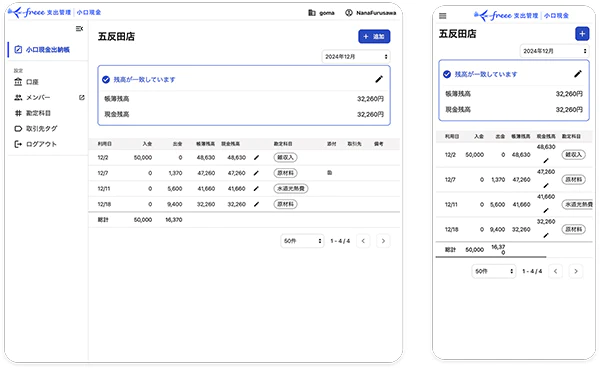Go to previous page in mobile pagination
This screenshot has width=600, height=369.
[x=555, y=271]
